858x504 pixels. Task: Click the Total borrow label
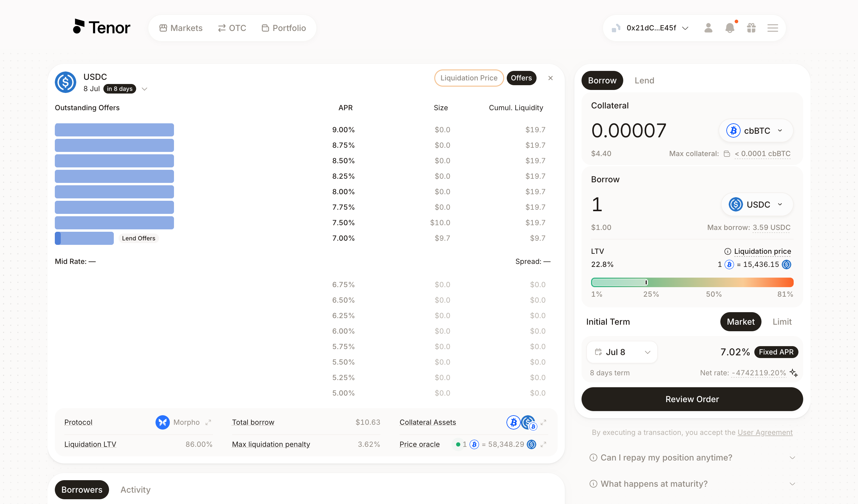[253, 422]
